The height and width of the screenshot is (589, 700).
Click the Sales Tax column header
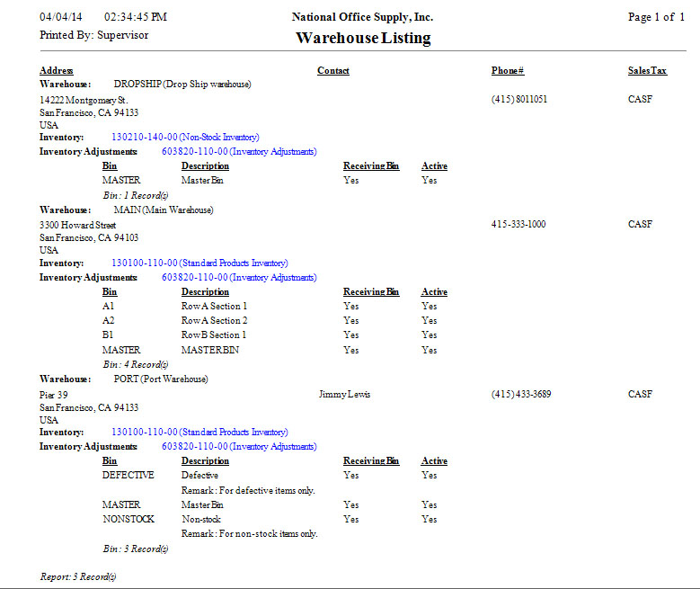point(647,71)
